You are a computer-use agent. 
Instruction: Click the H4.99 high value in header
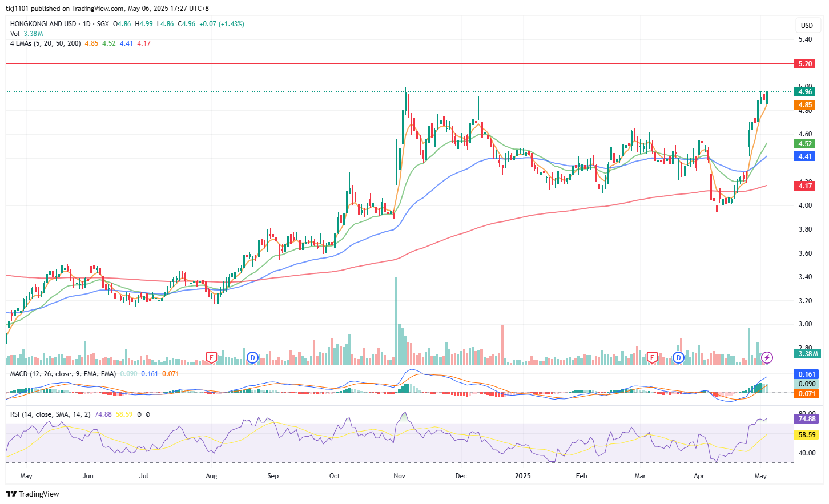(144, 24)
